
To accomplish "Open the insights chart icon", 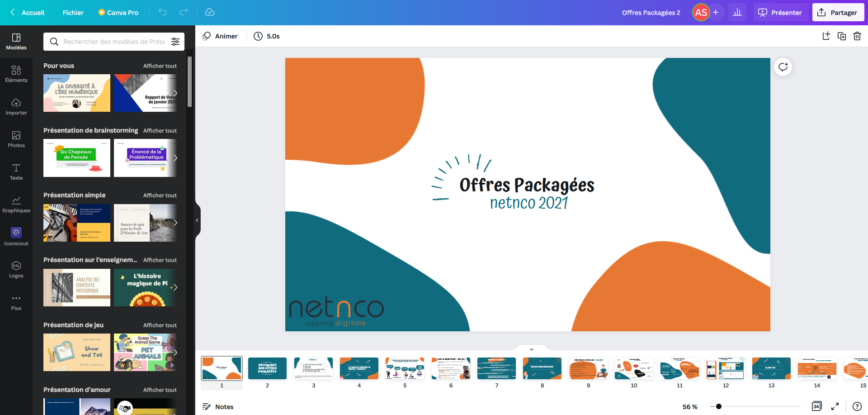I will (737, 12).
